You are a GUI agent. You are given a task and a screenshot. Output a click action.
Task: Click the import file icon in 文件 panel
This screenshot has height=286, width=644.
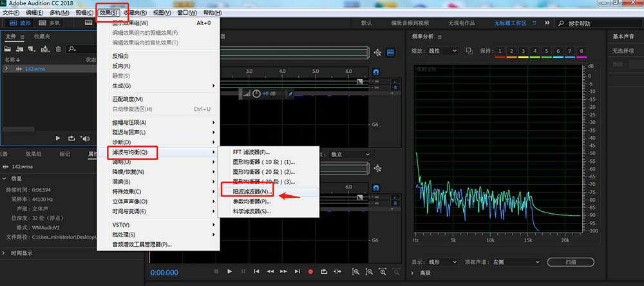point(19,50)
